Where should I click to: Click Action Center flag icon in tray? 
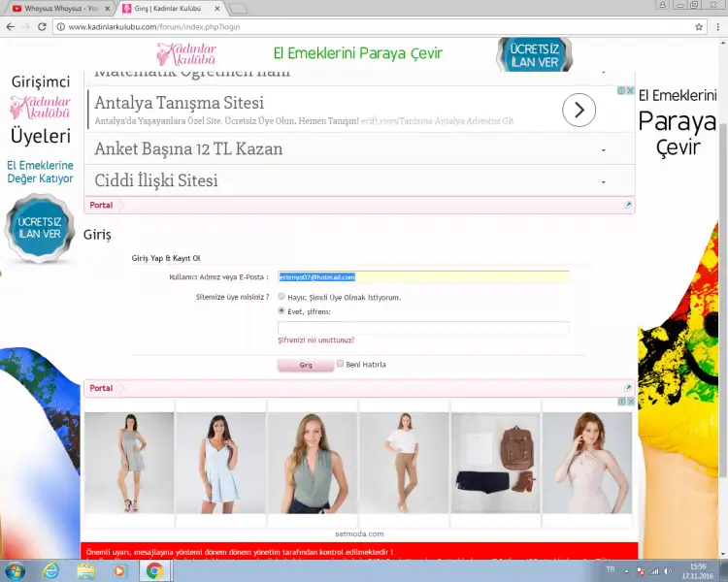pyautogui.click(x=641, y=571)
